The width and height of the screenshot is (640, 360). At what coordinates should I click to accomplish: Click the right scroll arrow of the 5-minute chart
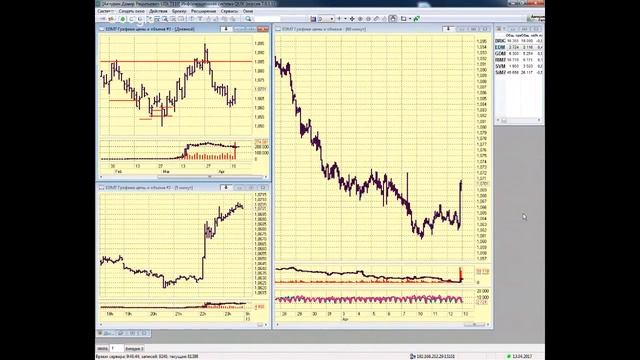[x=266, y=325]
